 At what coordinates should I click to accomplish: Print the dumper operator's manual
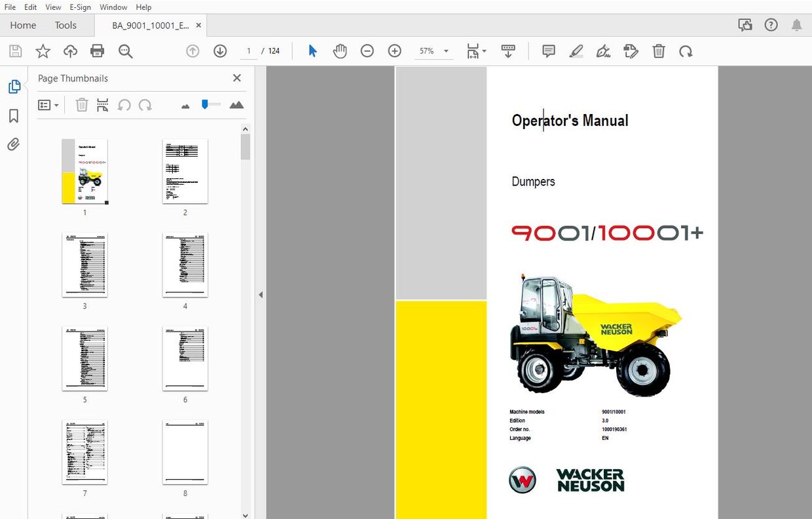97,50
